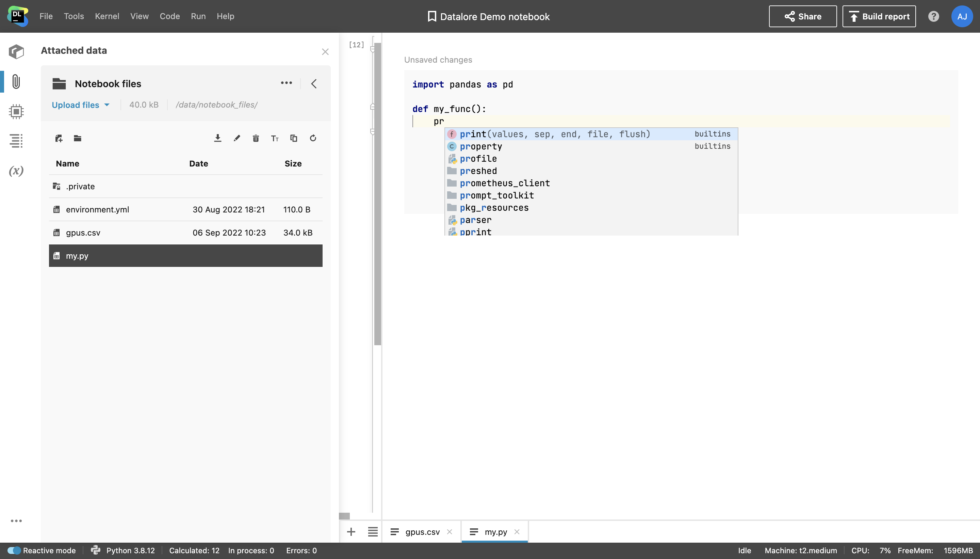Click the Build report button
The image size is (980, 559).
click(x=879, y=16)
